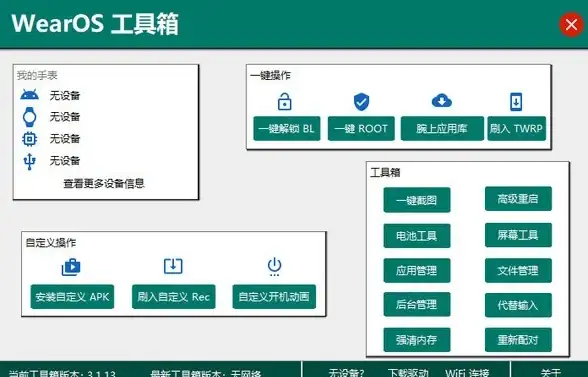Click 无设备 text beside the Android icon

click(x=65, y=96)
